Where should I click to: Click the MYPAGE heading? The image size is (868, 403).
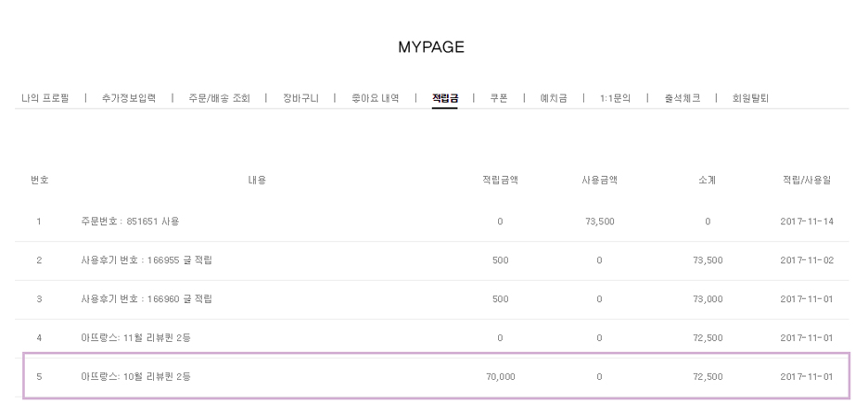coord(431,47)
